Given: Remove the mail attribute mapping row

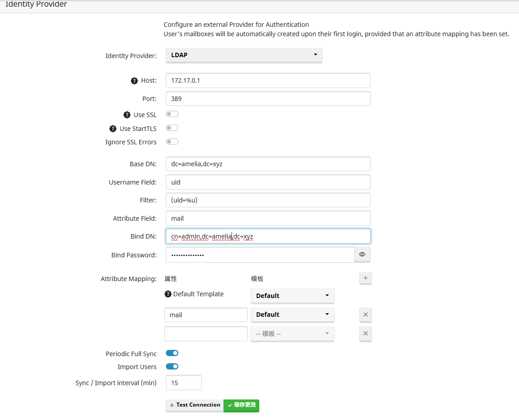Looking at the screenshot, I should pos(365,315).
